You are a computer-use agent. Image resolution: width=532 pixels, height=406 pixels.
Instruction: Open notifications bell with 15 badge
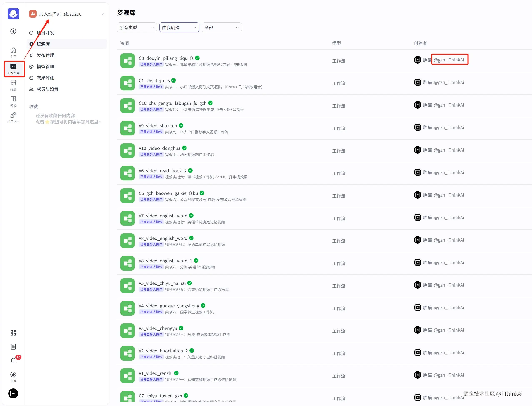(13, 360)
